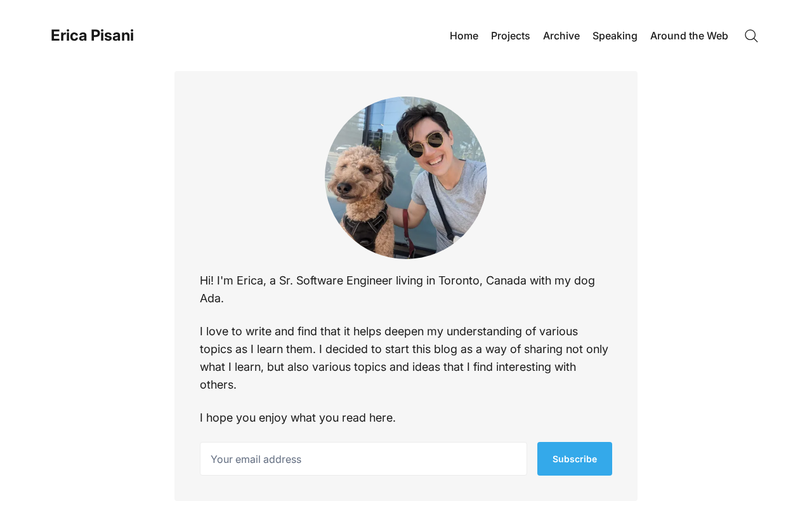Open the Projects nav item
This screenshot has height=508, width=812.
click(510, 36)
